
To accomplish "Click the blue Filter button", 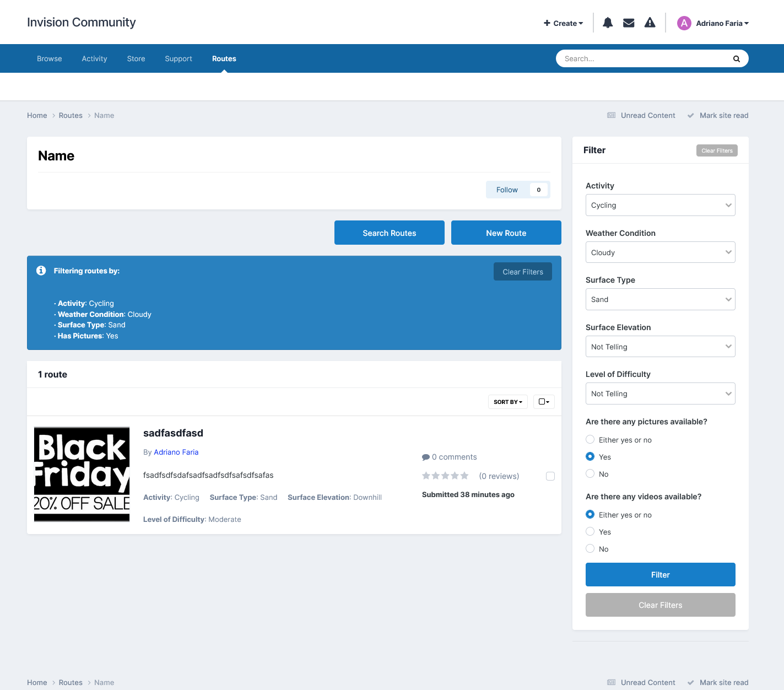I will click(x=661, y=575).
